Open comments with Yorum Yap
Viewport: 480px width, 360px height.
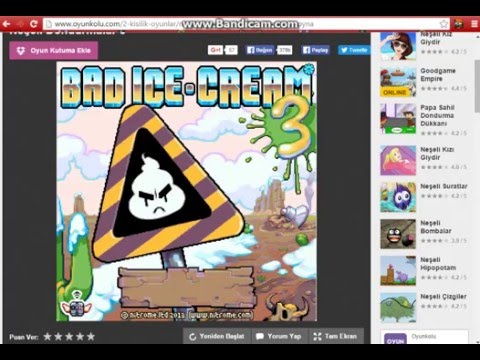point(279,336)
